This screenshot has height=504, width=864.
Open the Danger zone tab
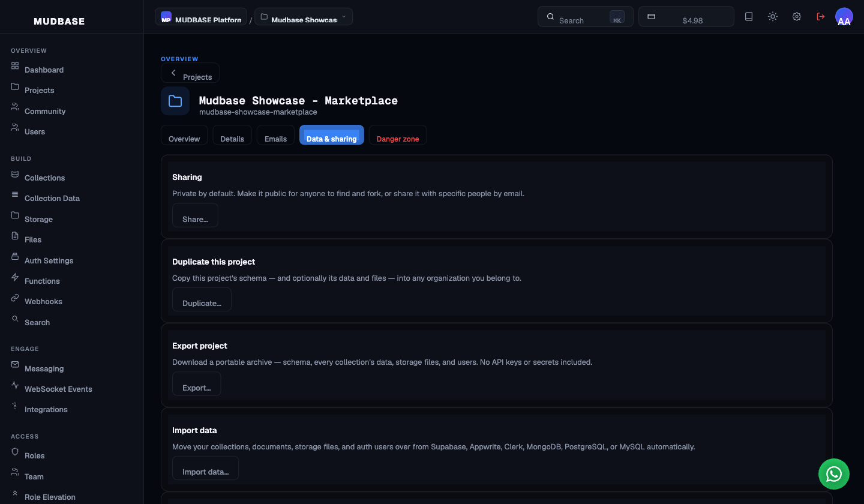[398, 135]
